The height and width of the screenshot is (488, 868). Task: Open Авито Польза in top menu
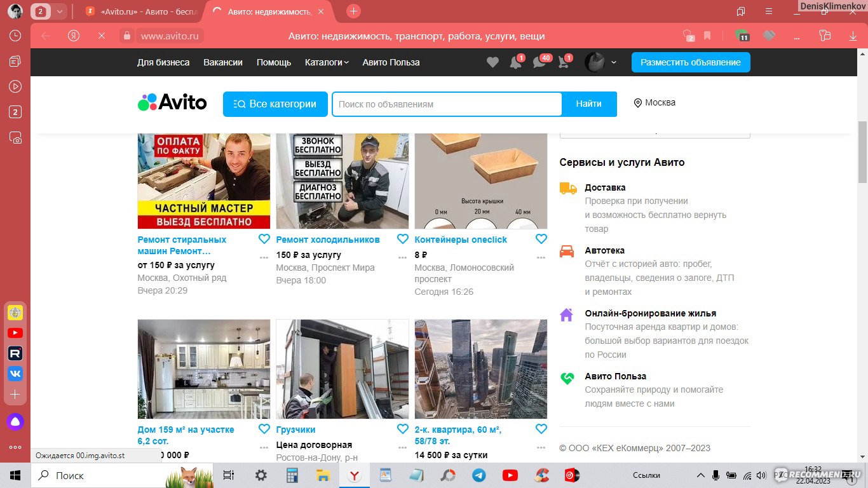tap(391, 62)
